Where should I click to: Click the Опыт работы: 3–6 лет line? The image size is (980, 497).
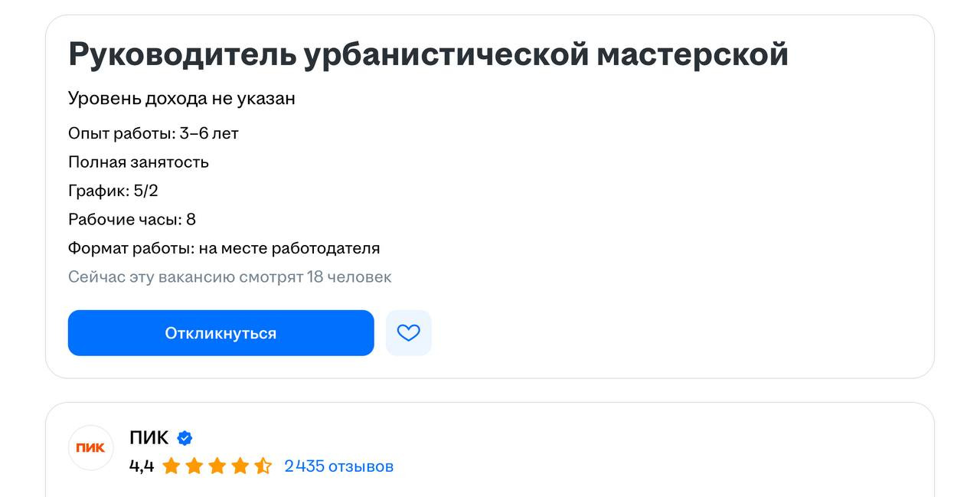[153, 133]
